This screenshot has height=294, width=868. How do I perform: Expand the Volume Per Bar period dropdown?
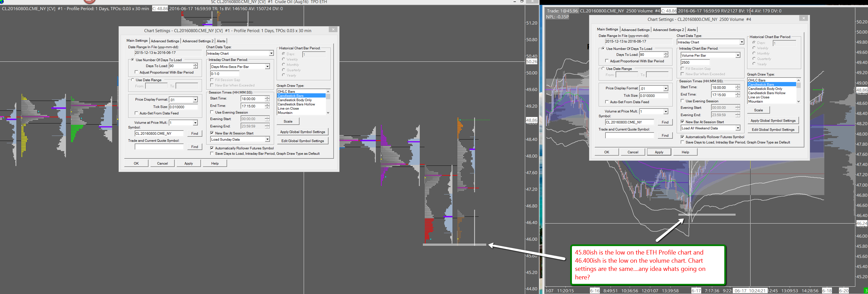click(738, 55)
